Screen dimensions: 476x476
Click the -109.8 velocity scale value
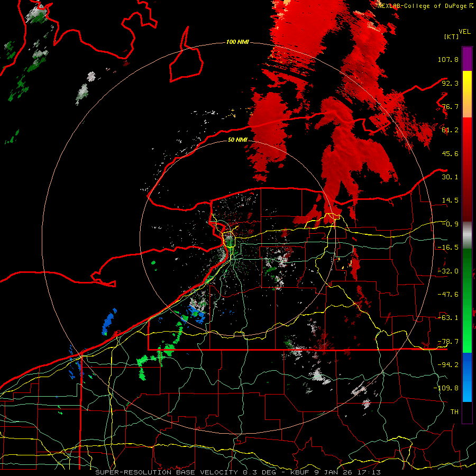(446, 388)
